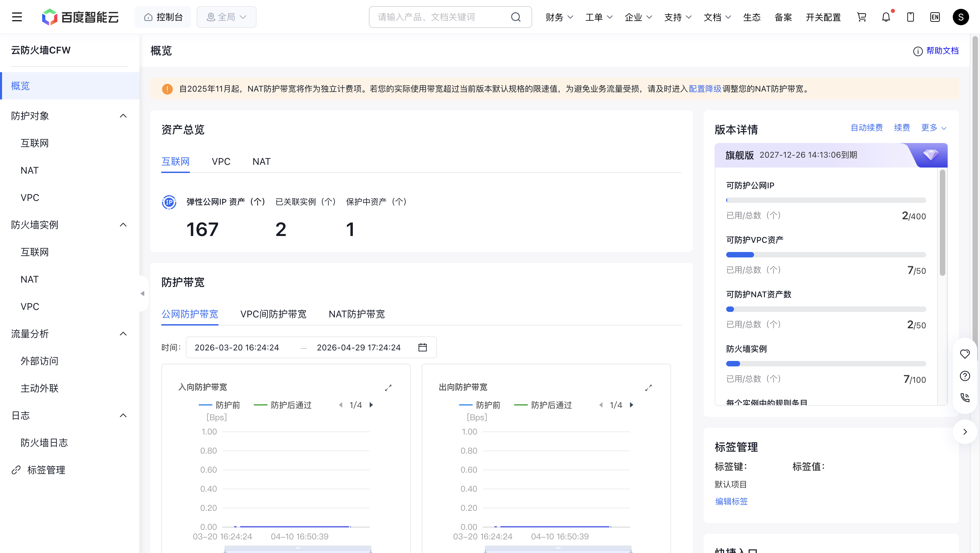Go to previous legend page in 入向防护带宽

[341, 405]
